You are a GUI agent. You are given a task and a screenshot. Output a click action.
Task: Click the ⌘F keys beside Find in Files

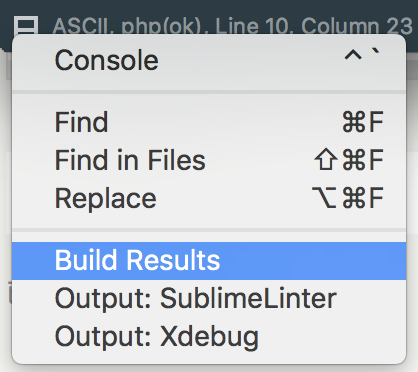pyautogui.click(x=363, y=160)
